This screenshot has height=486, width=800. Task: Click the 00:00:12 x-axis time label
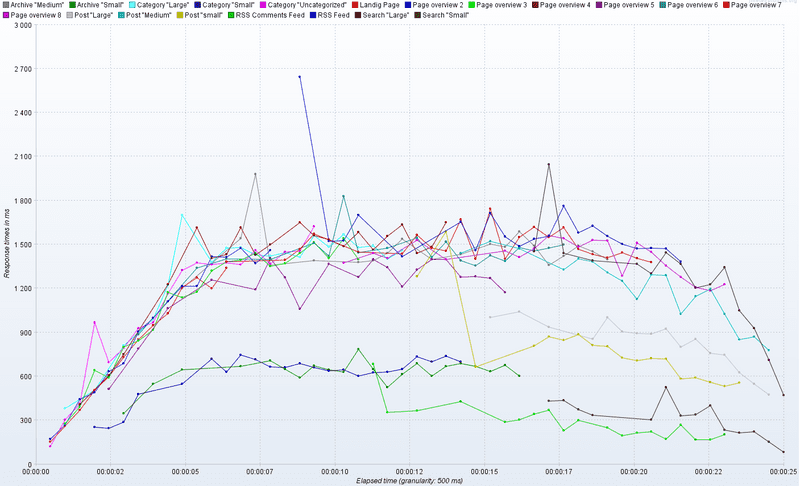410,472
